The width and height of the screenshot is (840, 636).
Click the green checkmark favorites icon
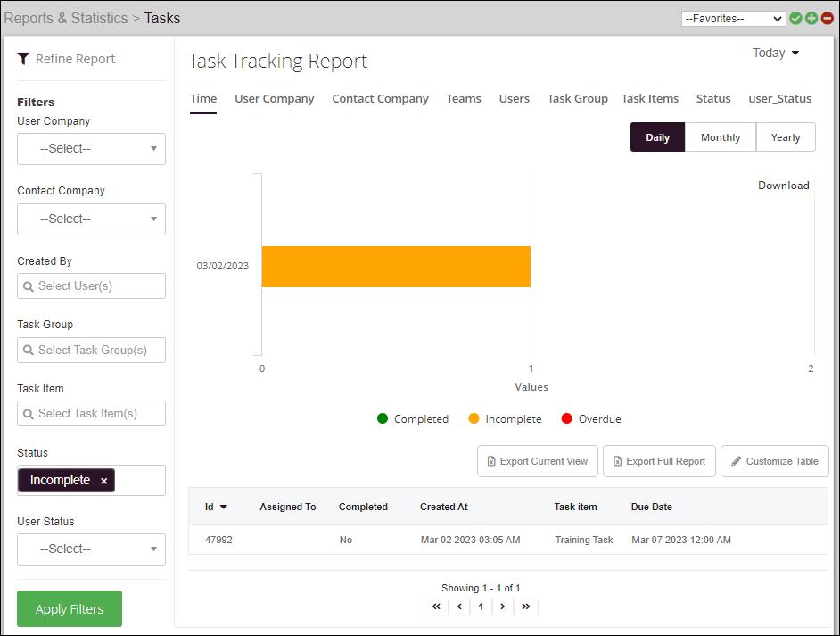pos(795,18)
